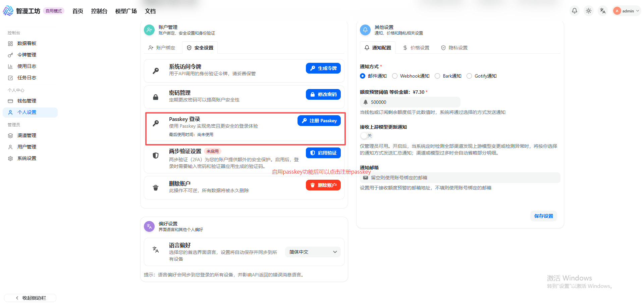
Task: Click the 系统设置 gear icon
Action: [x=10, y=159]
